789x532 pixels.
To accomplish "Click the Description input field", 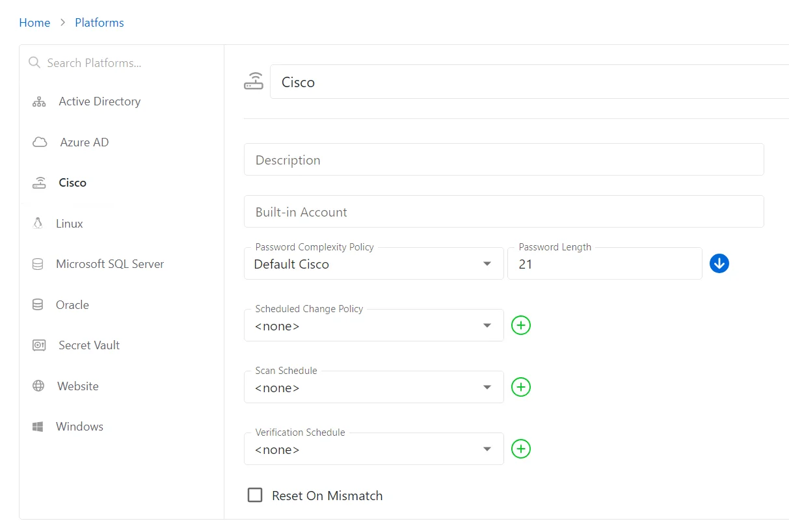I will (504, 159).
